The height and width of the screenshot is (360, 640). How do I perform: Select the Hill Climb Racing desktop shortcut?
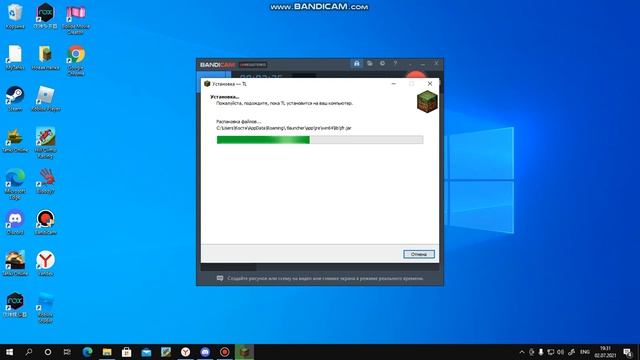[x=45, y=142]
